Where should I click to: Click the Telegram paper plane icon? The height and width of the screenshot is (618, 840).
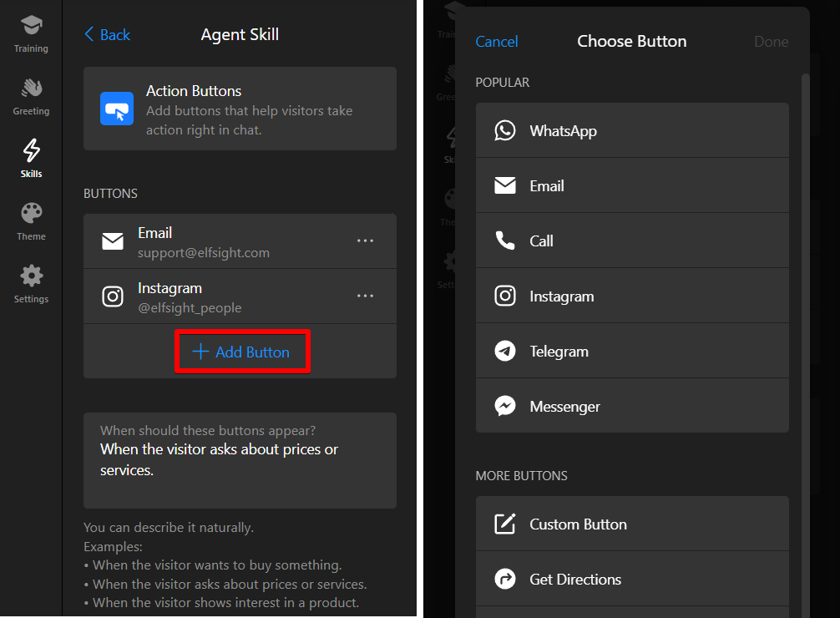click(x=505, y=351)
